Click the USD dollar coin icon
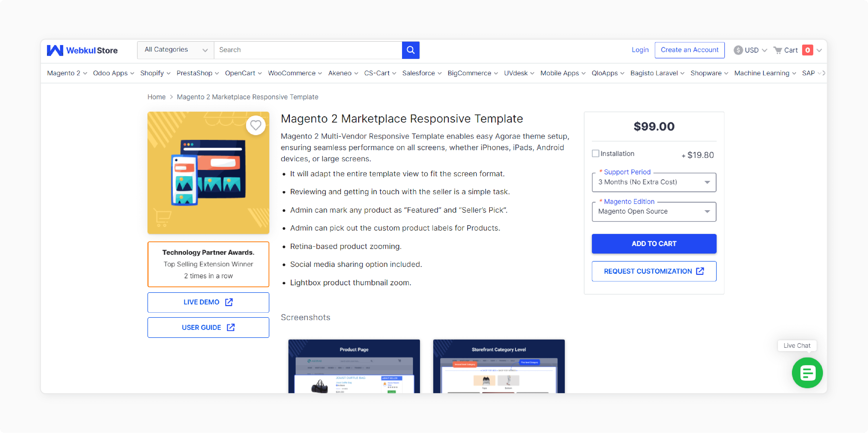 click(738, 50)
